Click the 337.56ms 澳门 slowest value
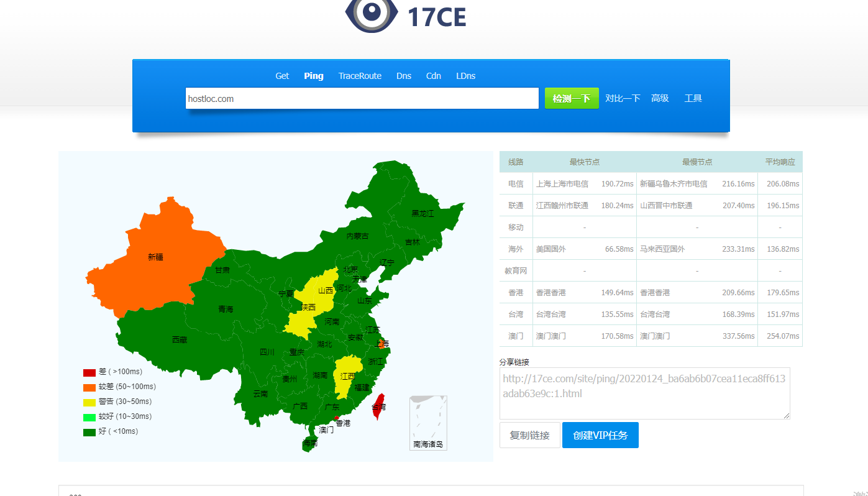868x496 pixels. click(x=738, y=336)
